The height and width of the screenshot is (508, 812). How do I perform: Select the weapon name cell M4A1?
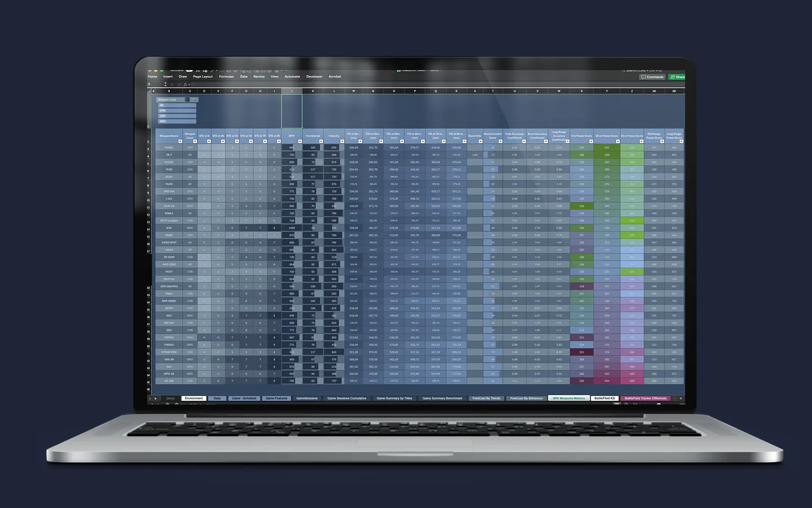tap(169, 294)
